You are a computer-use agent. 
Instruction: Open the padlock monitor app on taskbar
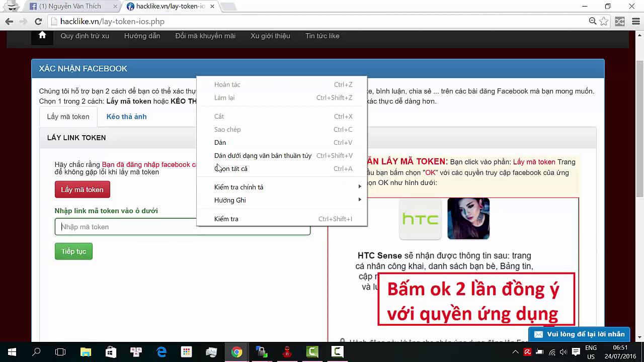click(262, 352)
